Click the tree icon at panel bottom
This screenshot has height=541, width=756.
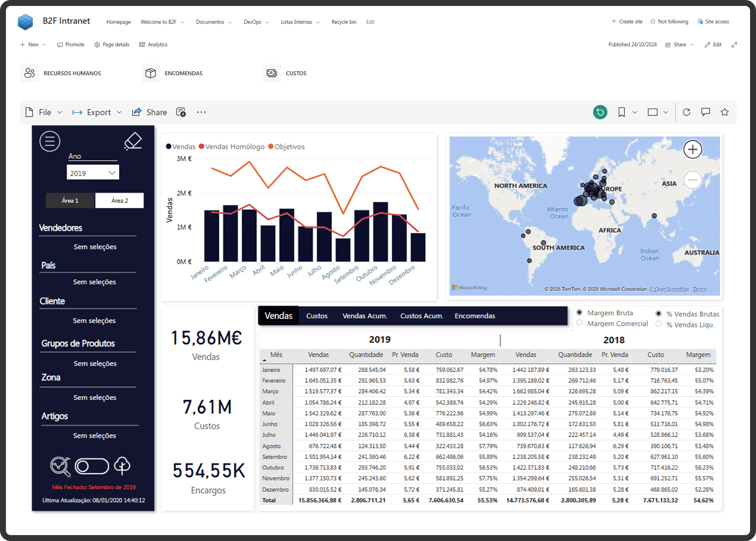tap(122, 466)
